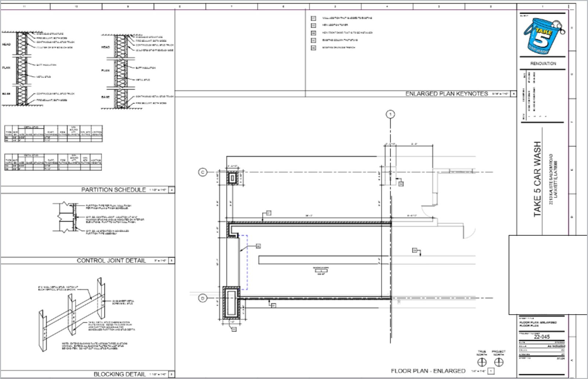
Task: Click the Take 5 blue bucket logo
Action: pos(544,36)
